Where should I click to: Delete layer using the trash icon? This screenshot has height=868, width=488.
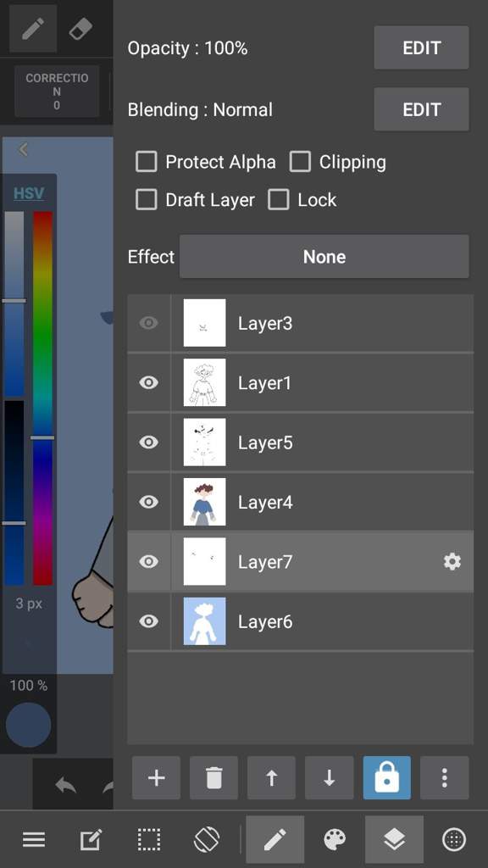click(213, 778)
